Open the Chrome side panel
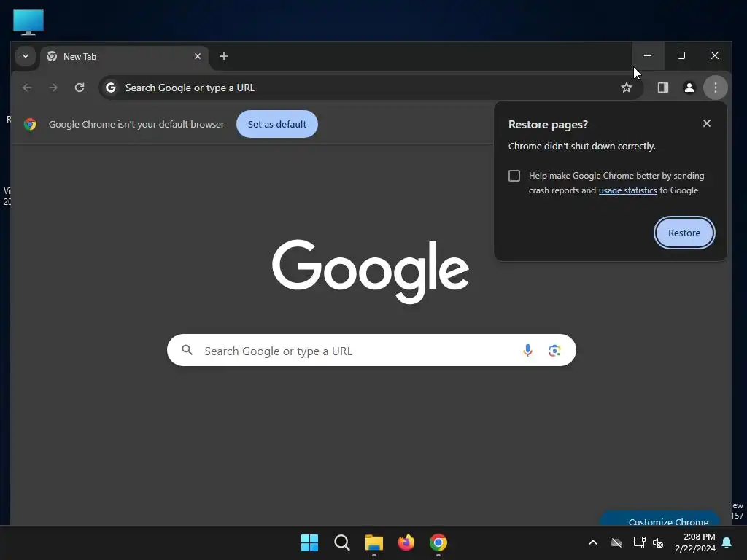Screen dimensions: 747x560 tap(662, 87)
